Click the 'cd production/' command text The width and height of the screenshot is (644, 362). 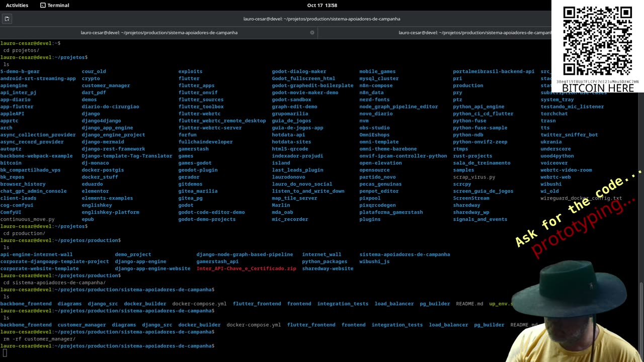coord(24,233)
